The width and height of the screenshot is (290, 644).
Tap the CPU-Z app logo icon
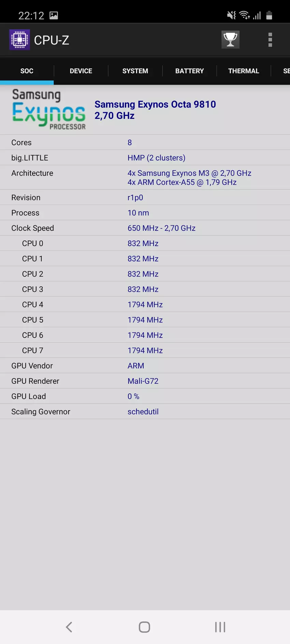(19, 40)
